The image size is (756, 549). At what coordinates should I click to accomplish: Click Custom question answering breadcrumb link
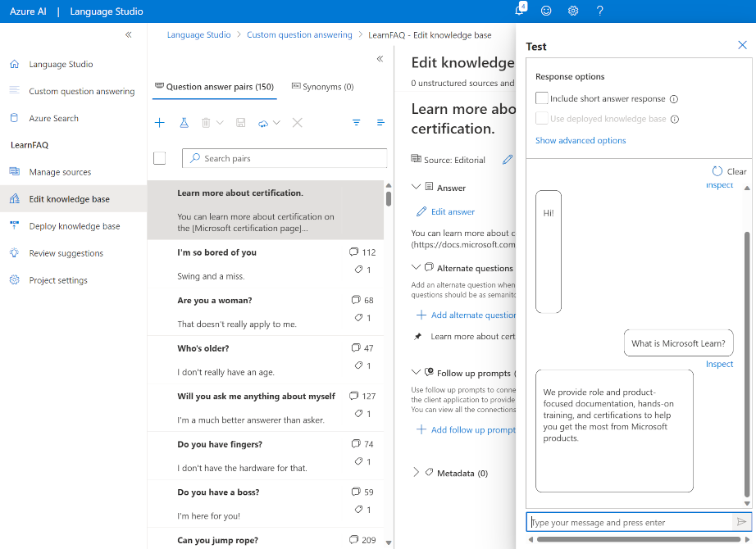click(x=299, y=34)
